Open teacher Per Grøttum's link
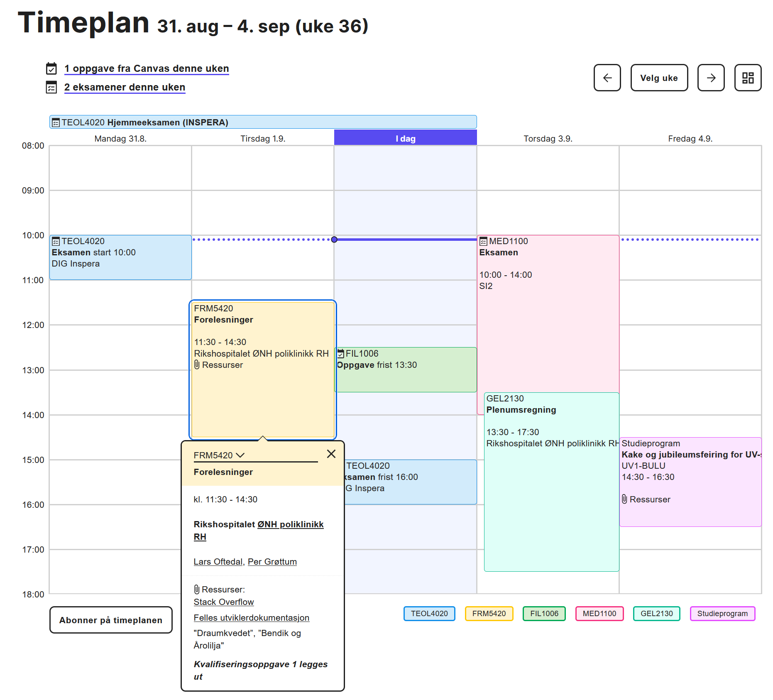 tap(272, 562)
